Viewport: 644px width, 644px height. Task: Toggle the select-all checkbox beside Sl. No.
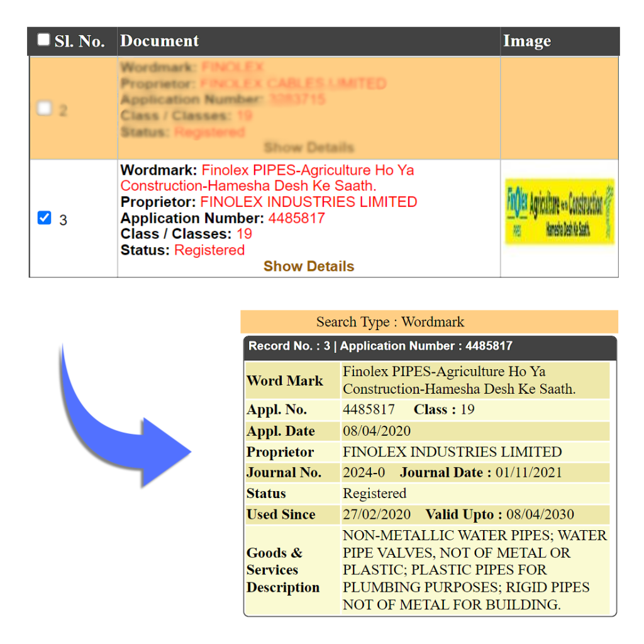[43, 40]
